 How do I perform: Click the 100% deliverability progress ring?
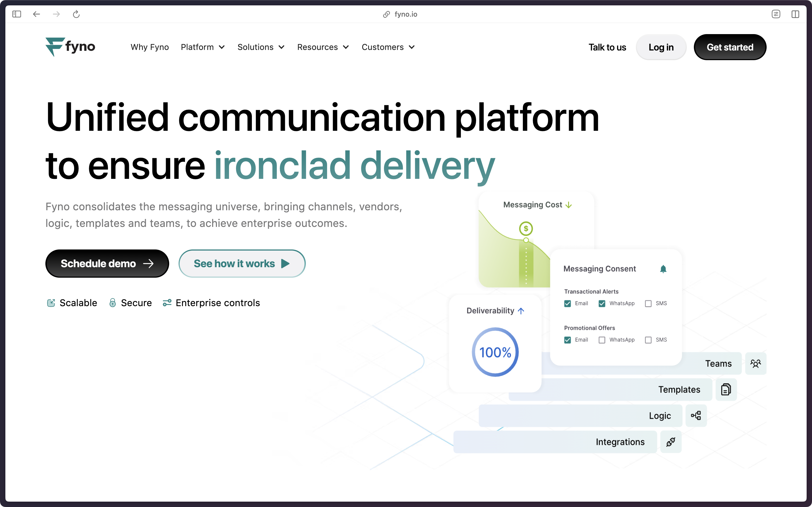(495, 352)
